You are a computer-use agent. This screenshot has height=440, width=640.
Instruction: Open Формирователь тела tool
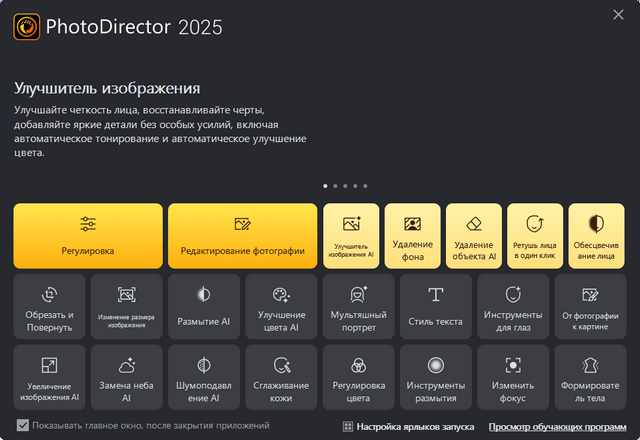tap(590, 376)
